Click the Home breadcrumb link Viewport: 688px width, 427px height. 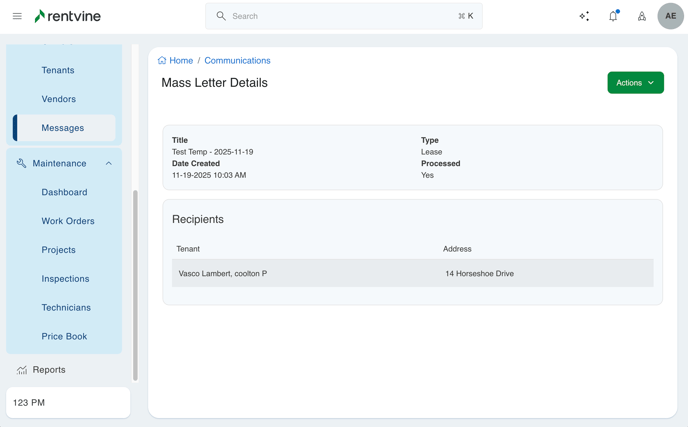pyautogui.click(x=181, y=61)
